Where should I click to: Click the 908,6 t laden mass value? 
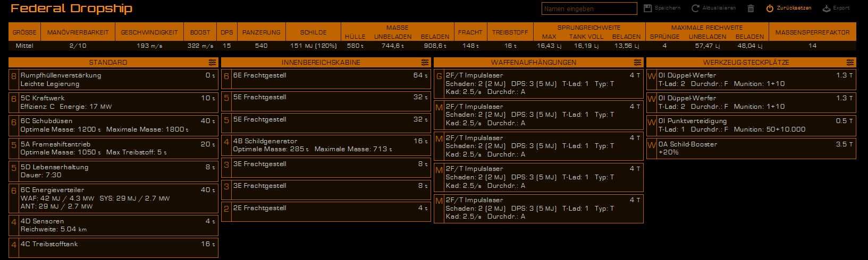(435, 46)
